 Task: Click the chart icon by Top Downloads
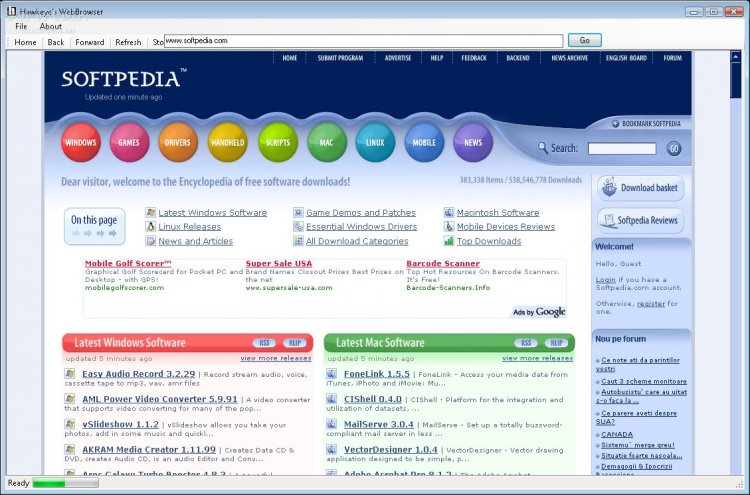pyautogui.click(x=449, y=241)
